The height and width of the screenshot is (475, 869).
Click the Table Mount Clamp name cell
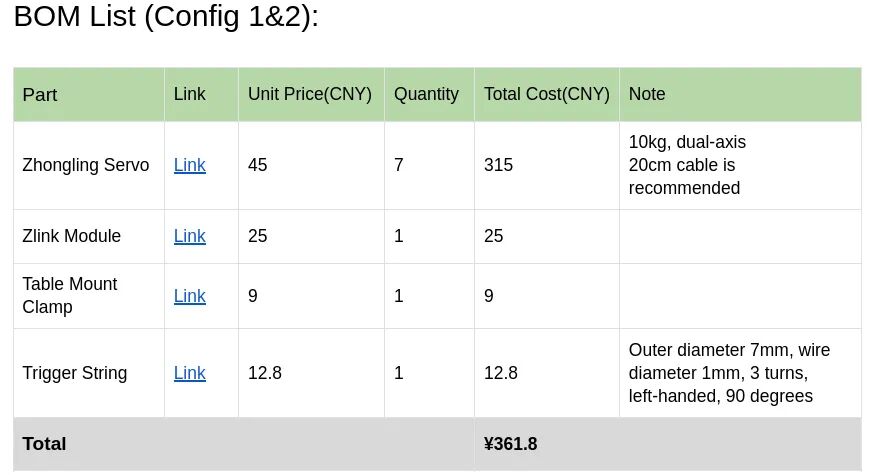click(x=70, y=296)
